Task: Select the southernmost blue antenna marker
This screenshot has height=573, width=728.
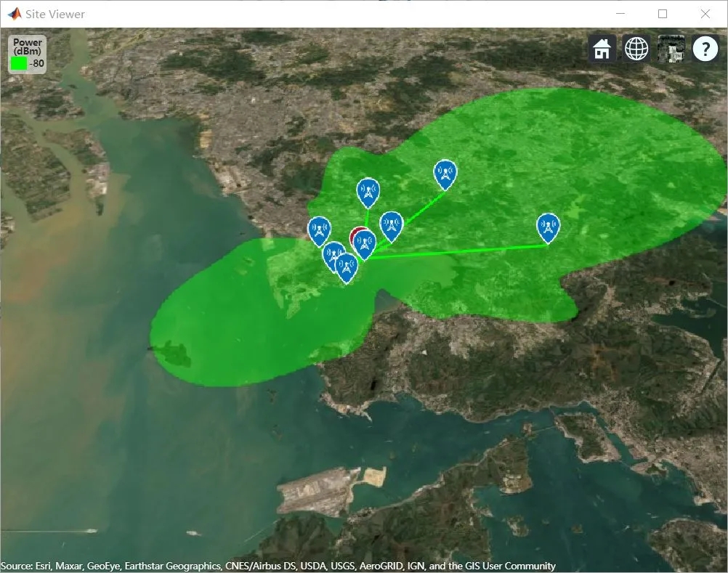Action: click(x=347, y=268)
